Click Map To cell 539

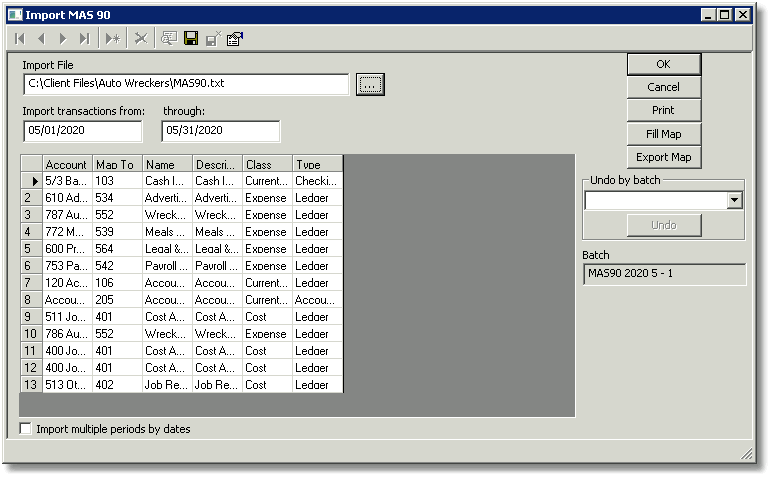118,232
